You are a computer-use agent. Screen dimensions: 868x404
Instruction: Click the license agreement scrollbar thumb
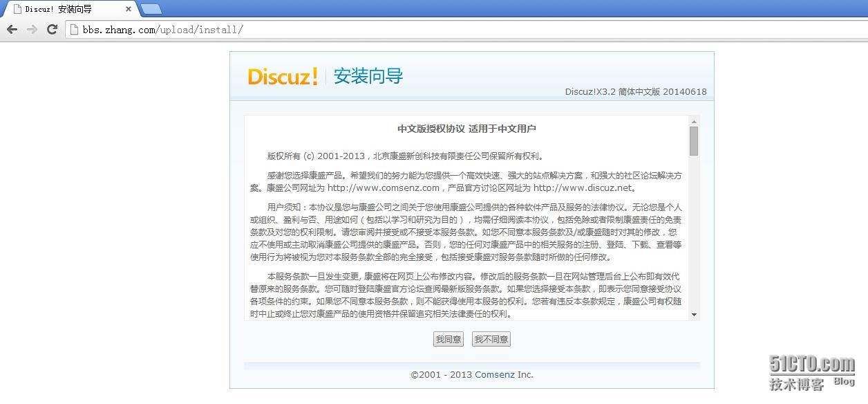point(694,141)
